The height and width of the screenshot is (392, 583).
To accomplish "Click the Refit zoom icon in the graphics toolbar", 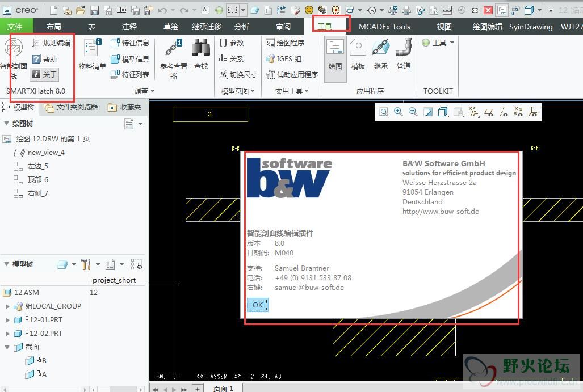I will [x=384, y=112].
